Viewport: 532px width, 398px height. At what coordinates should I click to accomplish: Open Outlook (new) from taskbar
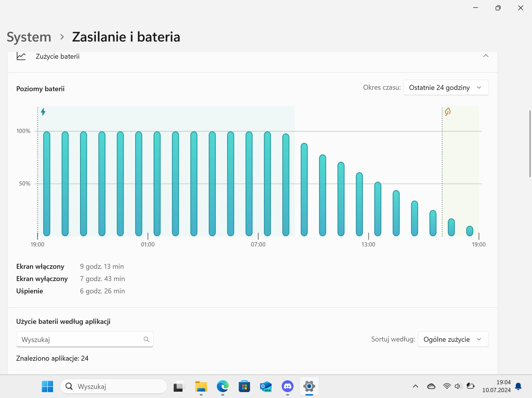click(266, 386)
